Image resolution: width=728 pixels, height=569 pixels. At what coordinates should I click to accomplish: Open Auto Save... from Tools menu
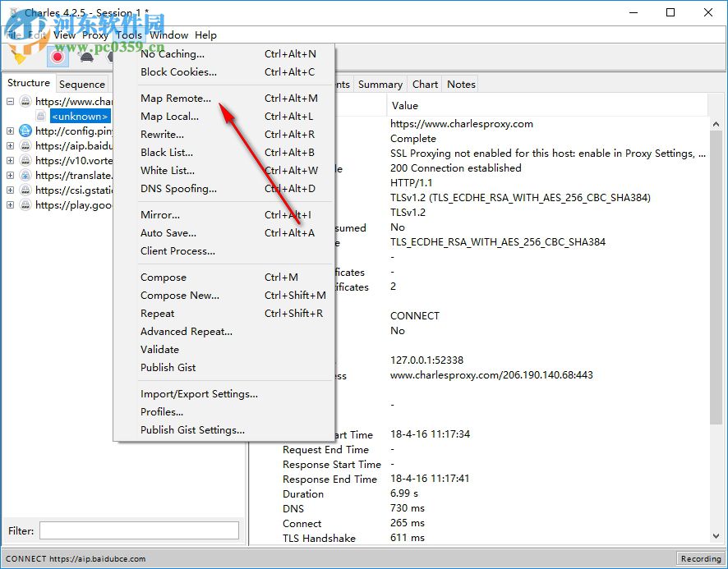click(x=223, y=233)
